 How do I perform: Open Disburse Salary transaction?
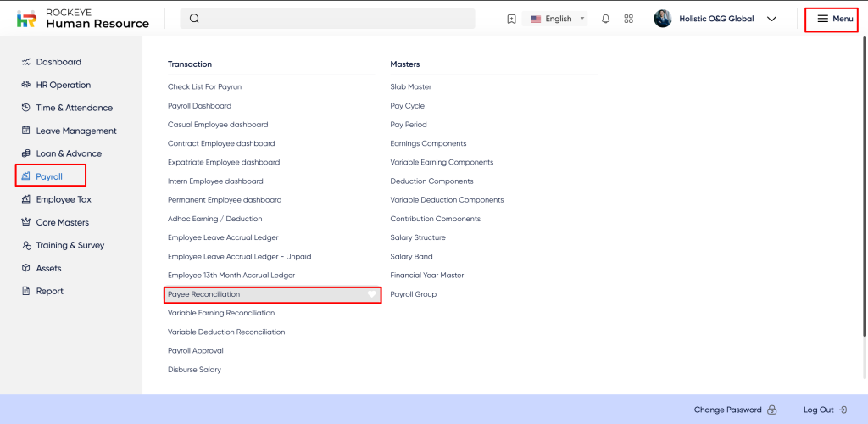tap(194, 370)
